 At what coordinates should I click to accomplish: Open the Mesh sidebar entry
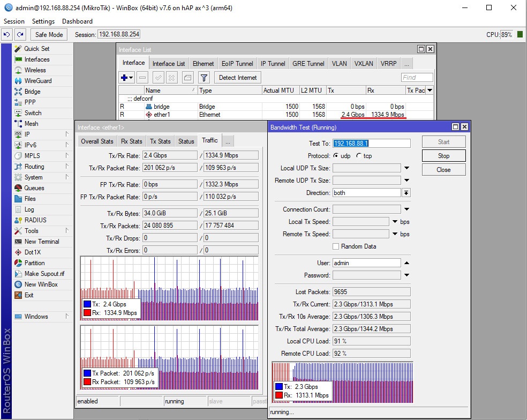pos(31,124)
